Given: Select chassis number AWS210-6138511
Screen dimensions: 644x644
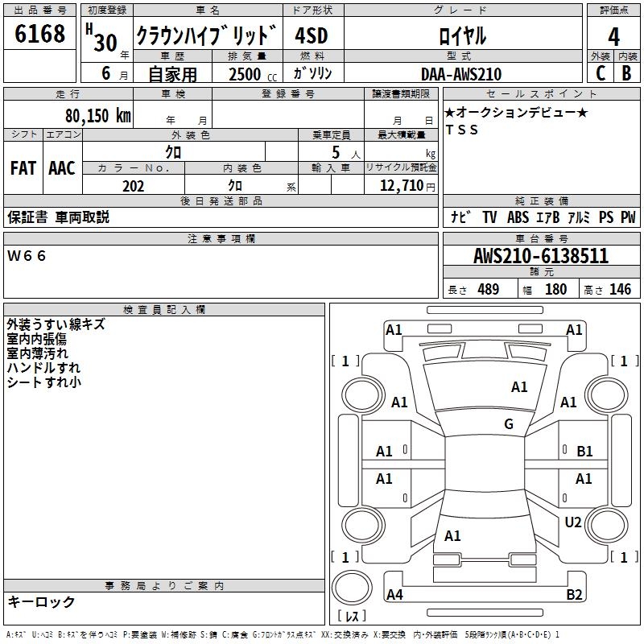Looking at the screenshot, I should tap(541, 256).
